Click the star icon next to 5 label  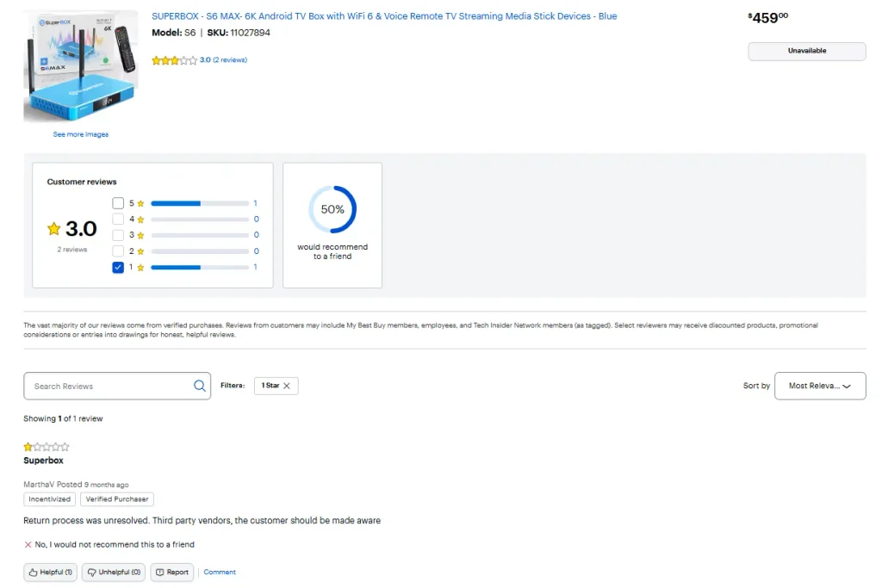click(x=140, y=203)
